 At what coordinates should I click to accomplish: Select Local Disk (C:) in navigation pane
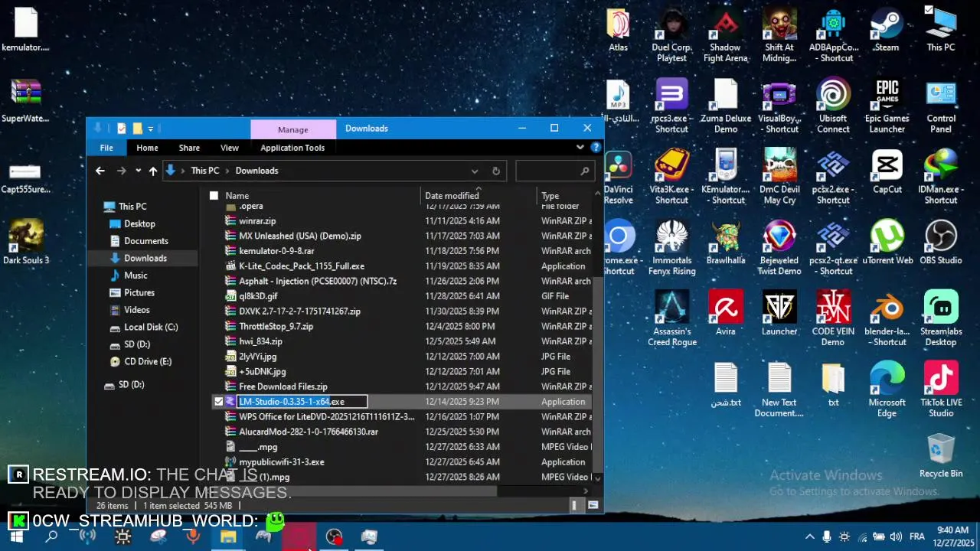(151, 327)
